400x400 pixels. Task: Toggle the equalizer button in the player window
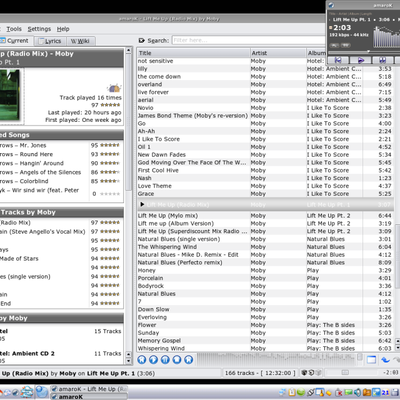coord(346,45)
